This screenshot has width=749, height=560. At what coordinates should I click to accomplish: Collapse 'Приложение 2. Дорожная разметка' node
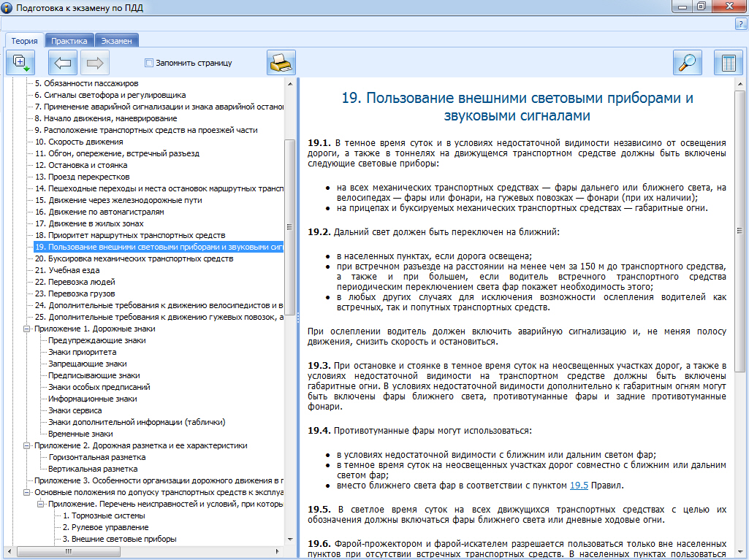(x=27, y=445)
